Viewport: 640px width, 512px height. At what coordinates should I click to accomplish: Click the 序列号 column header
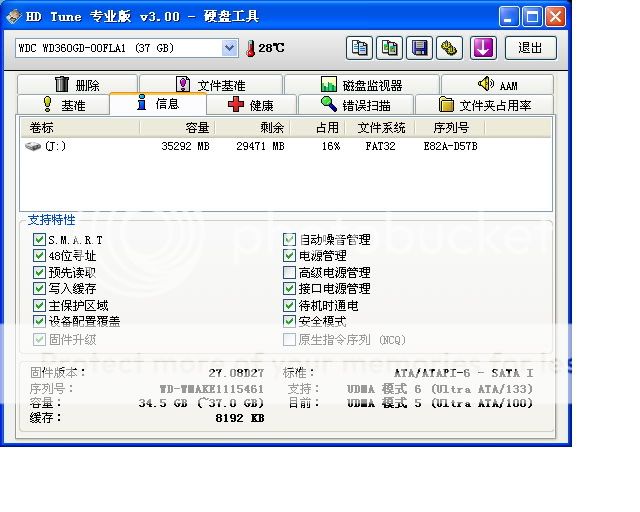[450, 128]
